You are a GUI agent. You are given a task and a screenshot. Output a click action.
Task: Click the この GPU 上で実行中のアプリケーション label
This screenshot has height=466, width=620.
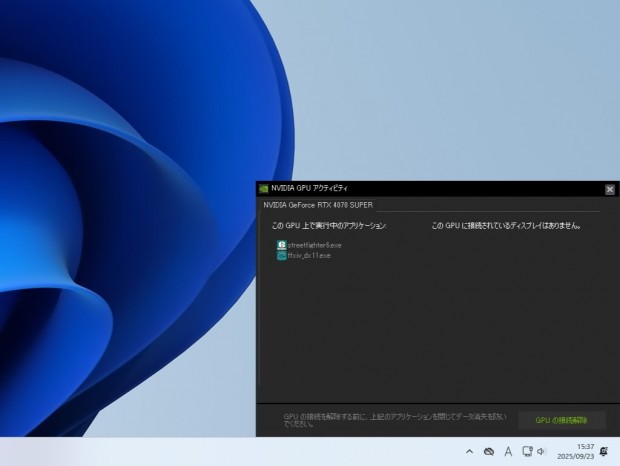(329, 226)
